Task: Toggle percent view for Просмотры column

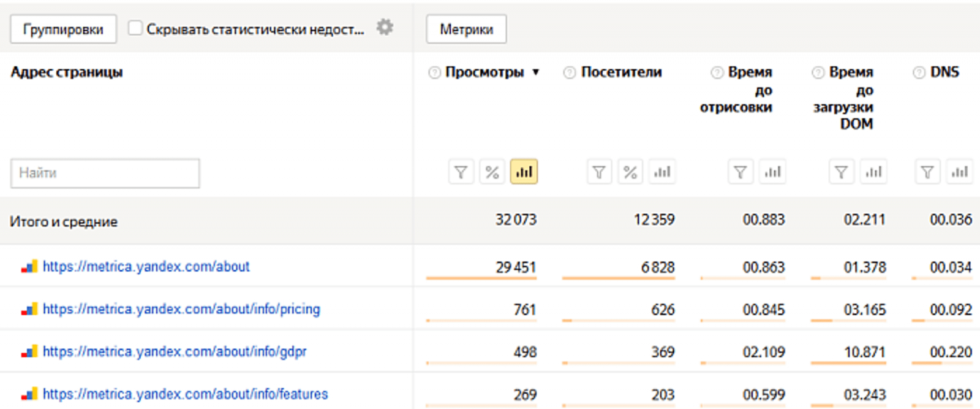Action: pos(492,172)
